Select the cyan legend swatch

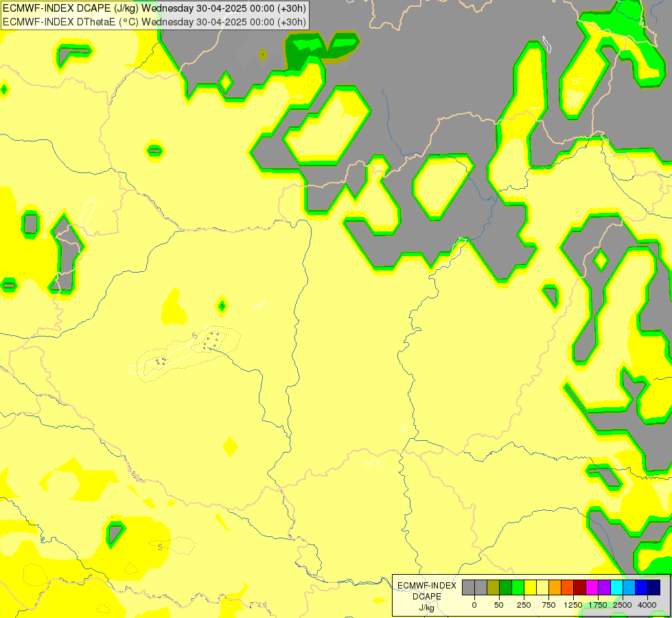coord(616,588)
